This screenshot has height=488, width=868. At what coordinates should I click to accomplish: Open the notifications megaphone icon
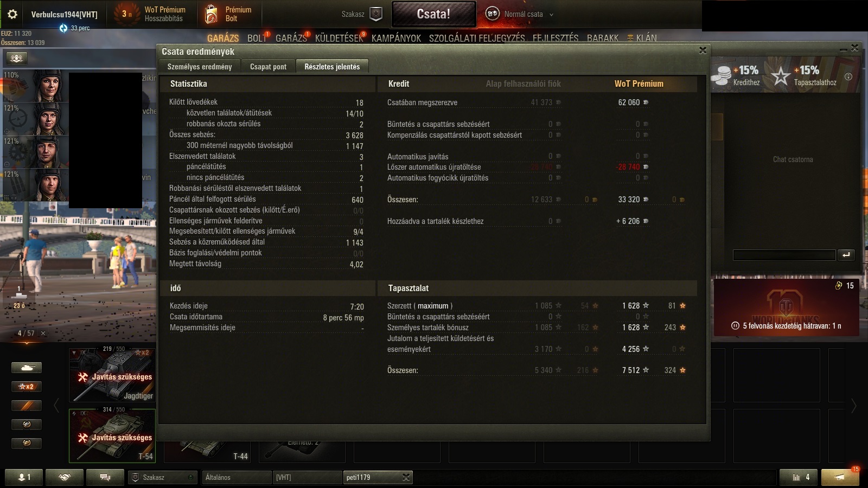pyautogui.click(x=840, y=477)
